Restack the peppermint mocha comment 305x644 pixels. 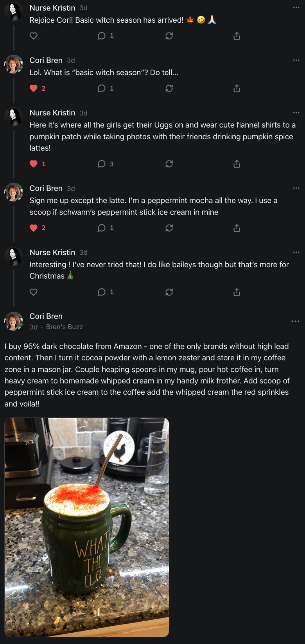[169, 228]
